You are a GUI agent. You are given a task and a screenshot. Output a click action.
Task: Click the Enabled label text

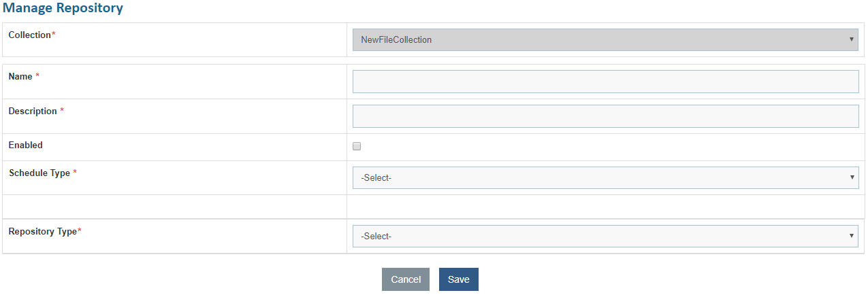26,145
